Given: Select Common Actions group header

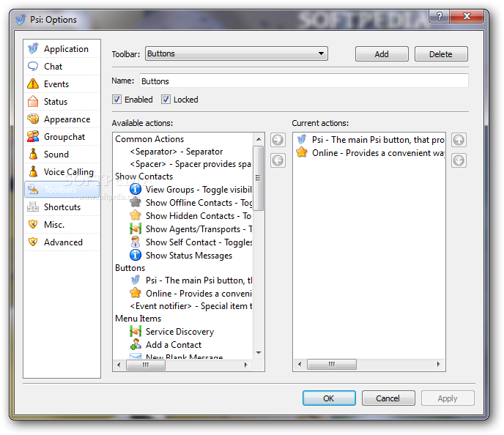Looking at the screenshot, I should tap(149, 139).
